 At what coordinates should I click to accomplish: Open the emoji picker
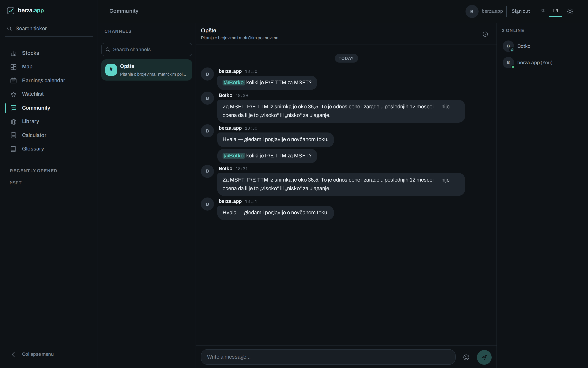[x=466, y=357]
